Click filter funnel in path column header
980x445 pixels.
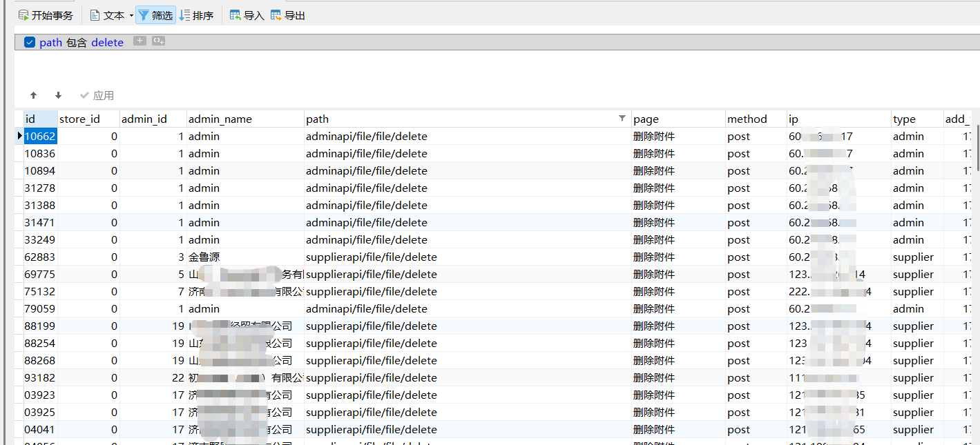coord(622,119)
